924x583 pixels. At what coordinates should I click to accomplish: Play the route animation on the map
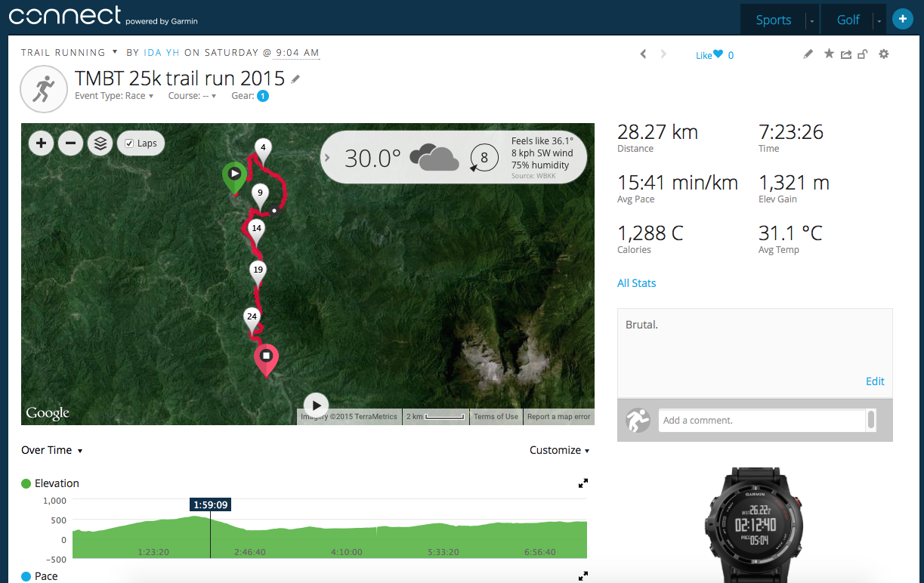coord(316,405)
